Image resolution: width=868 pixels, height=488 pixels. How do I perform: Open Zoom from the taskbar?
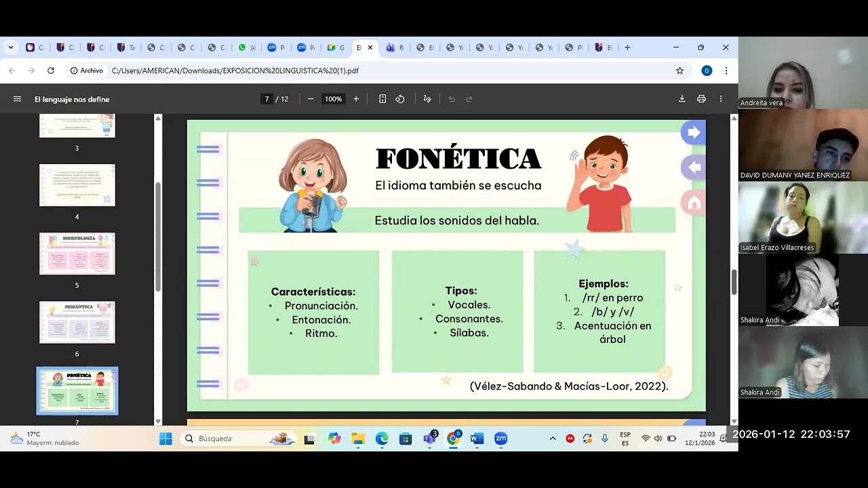[x=500, y=439]
